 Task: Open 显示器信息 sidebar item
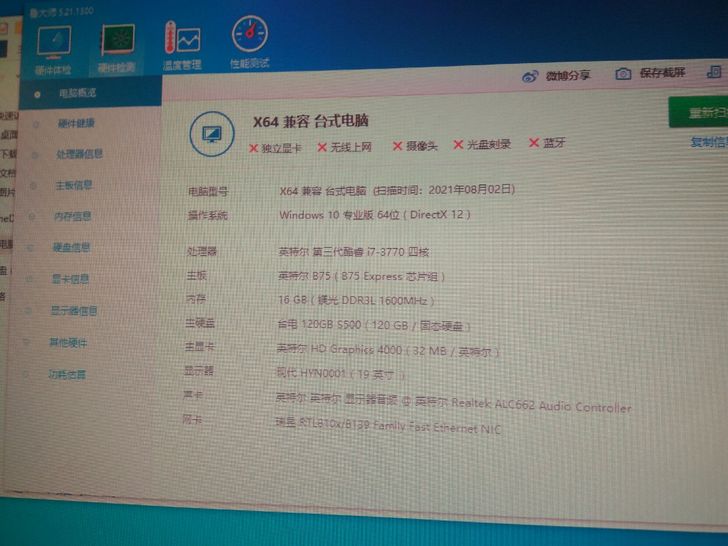point(74,311)
